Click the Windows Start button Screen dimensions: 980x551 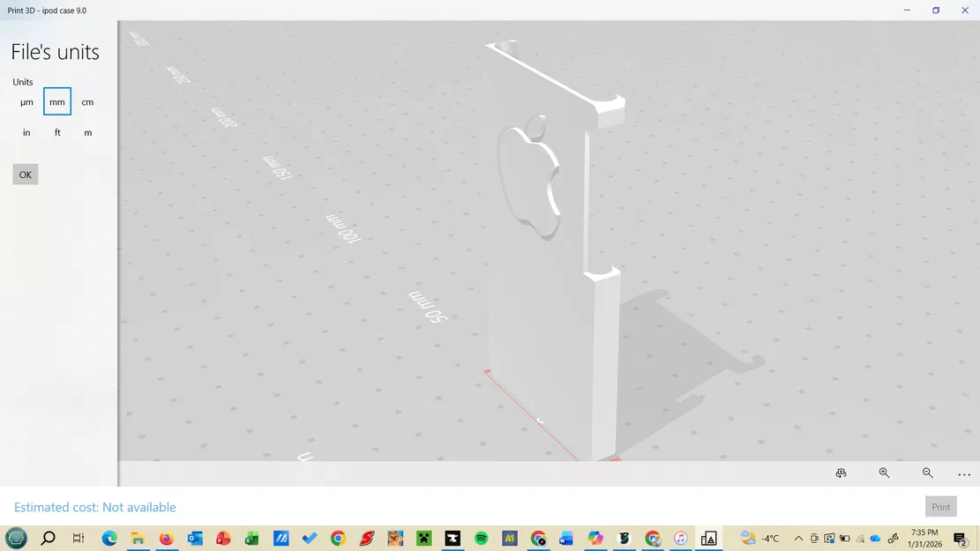pos(16,538)
